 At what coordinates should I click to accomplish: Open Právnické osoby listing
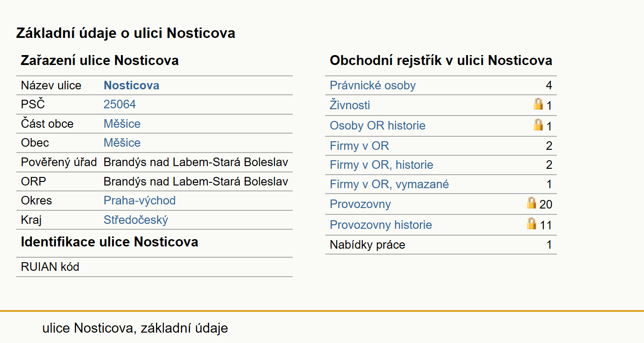click(x=373, y=85)
